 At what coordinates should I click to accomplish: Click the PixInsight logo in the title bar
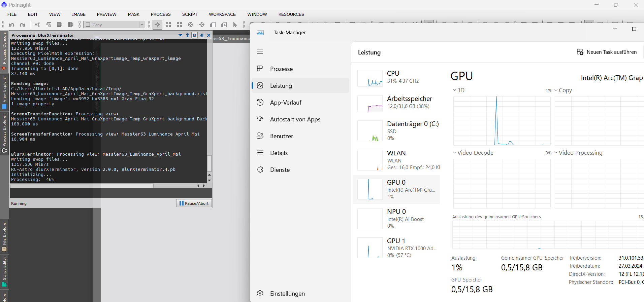pyautogui.click(x=4, y=5)
